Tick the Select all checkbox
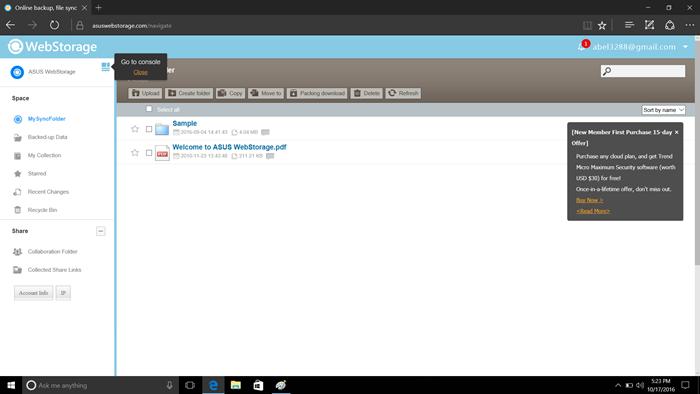 149,109
